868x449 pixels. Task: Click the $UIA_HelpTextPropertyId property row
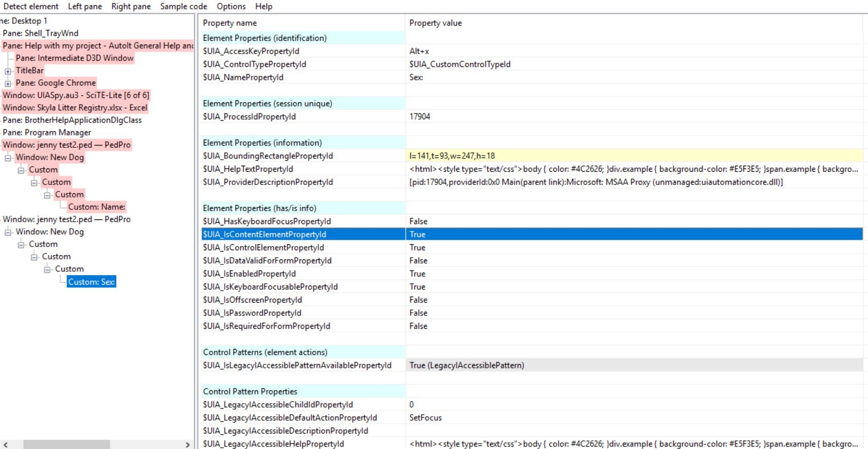click(x=248, y=169)
